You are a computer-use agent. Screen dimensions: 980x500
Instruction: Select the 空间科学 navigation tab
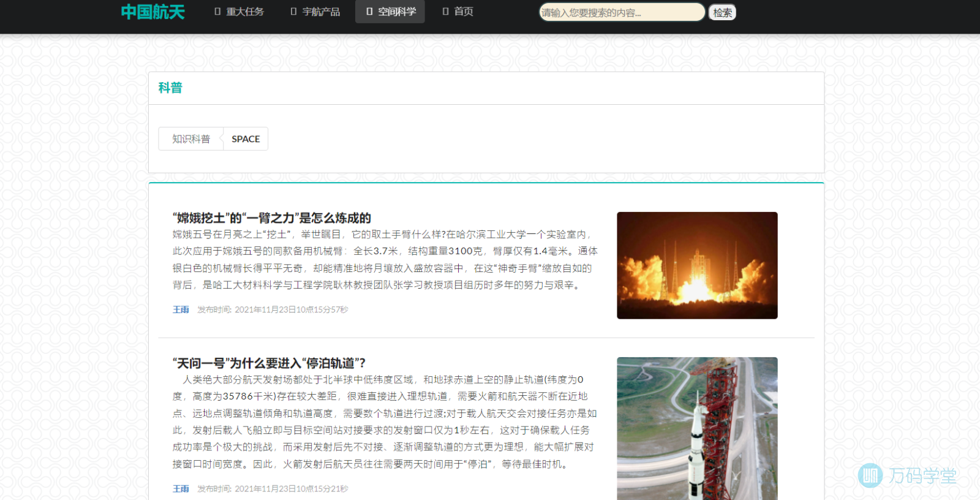(x=390, y=12)
